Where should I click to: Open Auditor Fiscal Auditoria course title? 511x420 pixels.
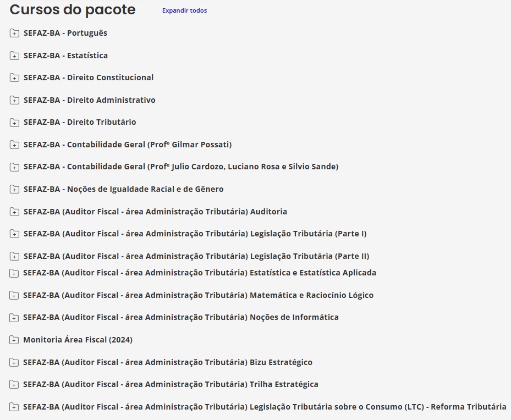click(x=155, y=212)
